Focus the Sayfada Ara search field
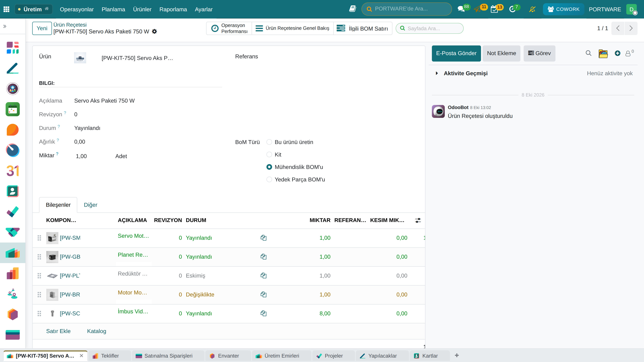Image resolution: width=644 pixels, height=362 pixels. tap(429, 28)
